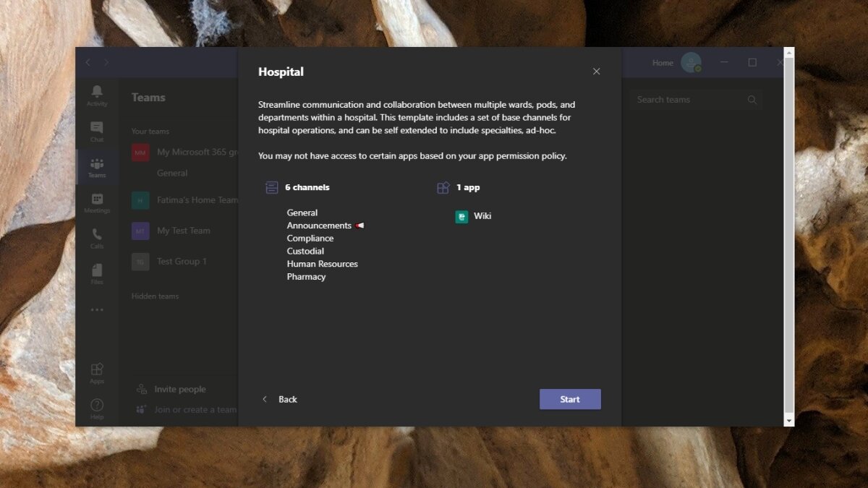Switch to the Teams icon
Viewport: 868px width, 488px height.
pyautogui.click(x=96, y=166)
